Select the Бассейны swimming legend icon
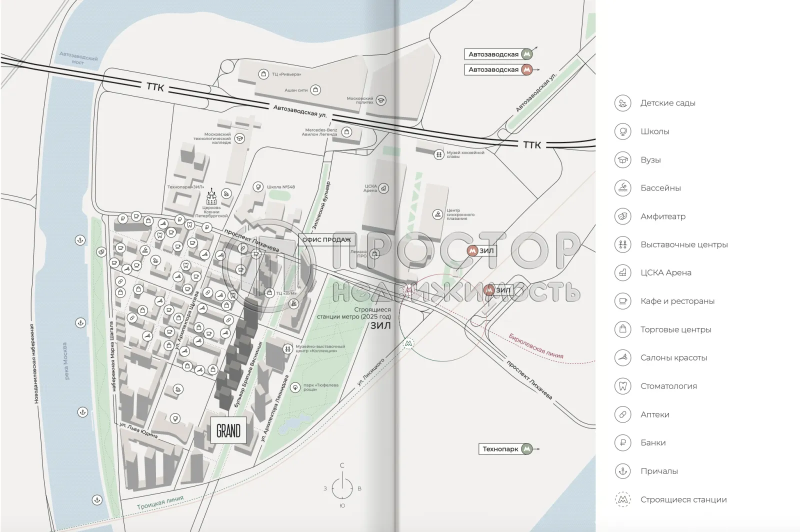The height and width of the screenshot is (532, 800). (622, 188)
